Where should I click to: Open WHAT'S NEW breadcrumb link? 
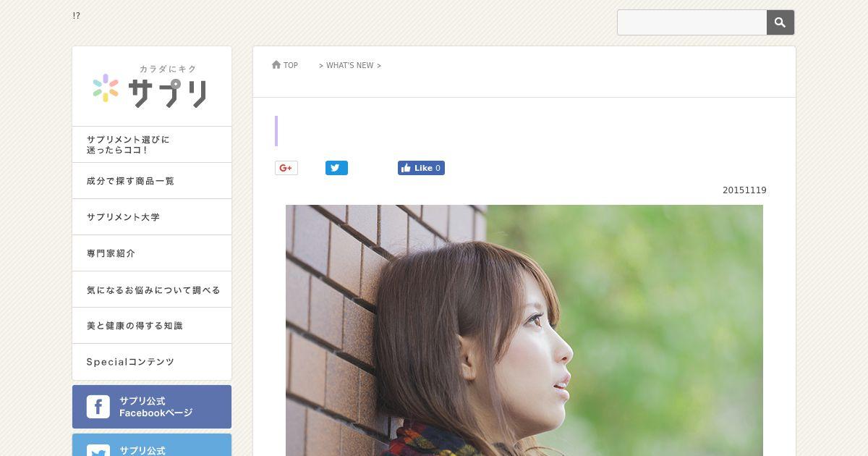pos(350,65)
